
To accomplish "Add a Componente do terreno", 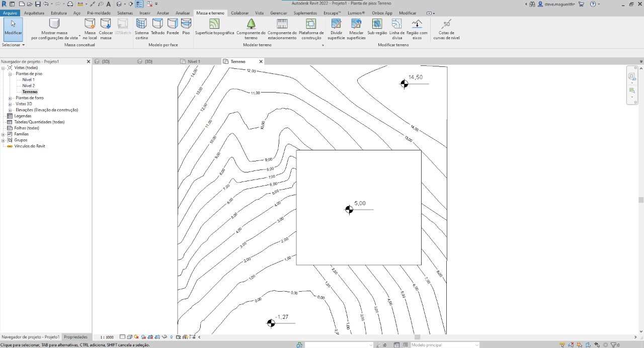I will coord(251,29).
